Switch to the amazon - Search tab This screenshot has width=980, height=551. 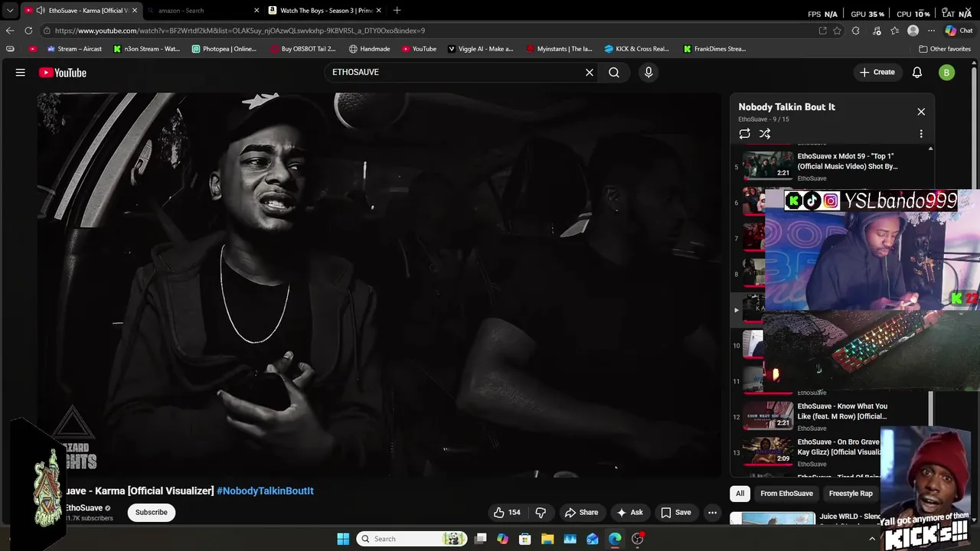coord(203,11)
